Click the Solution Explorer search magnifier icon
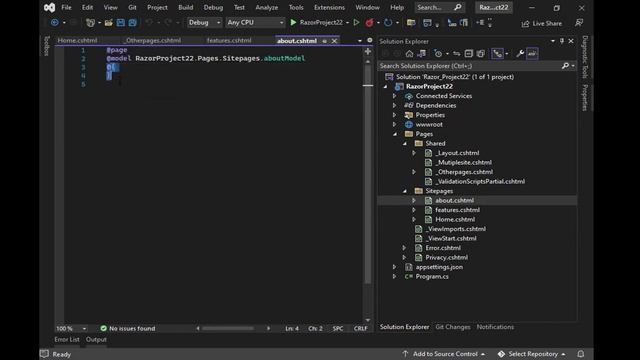The height and width of the screenshot is (360, 640). pos(565,66)
